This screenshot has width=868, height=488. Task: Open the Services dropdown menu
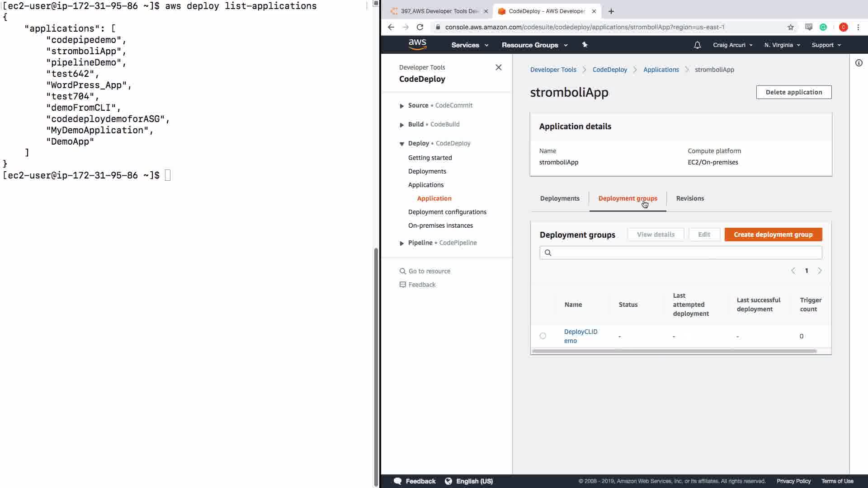tap(469, 45)
